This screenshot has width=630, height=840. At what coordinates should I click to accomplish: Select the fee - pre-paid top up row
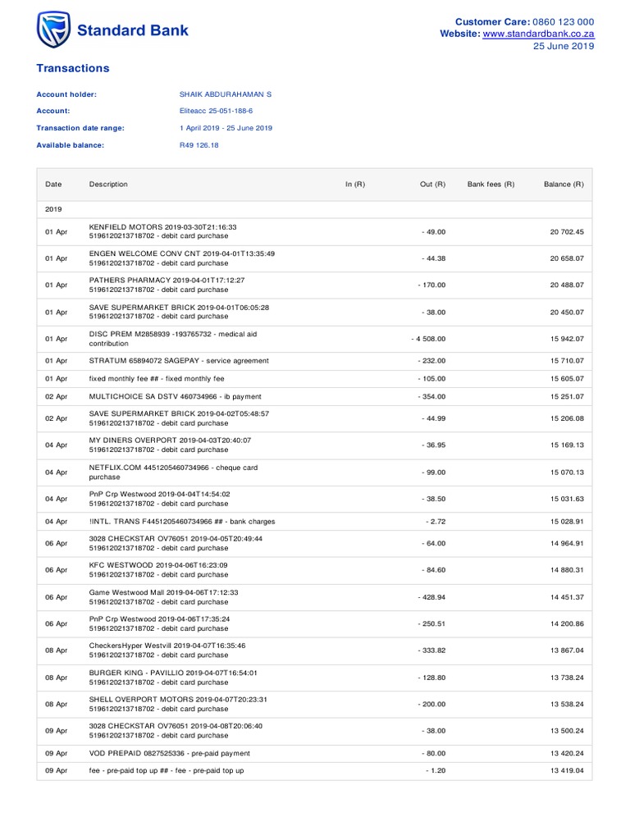[x=314, y=771]
